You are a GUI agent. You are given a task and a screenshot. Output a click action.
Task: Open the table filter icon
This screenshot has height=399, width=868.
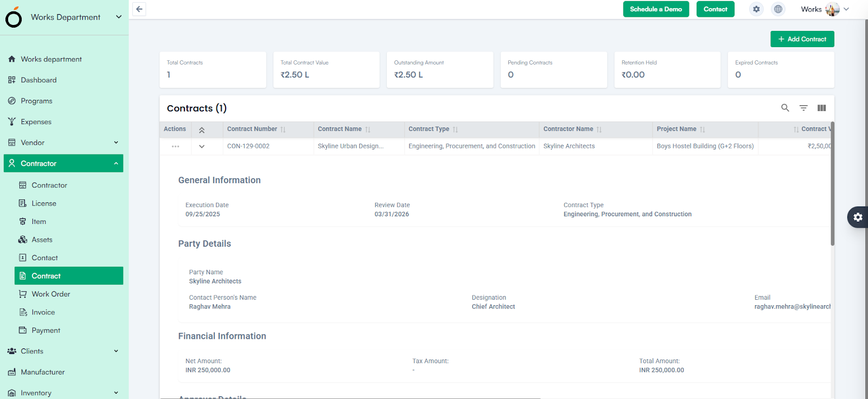coord(803,108)
